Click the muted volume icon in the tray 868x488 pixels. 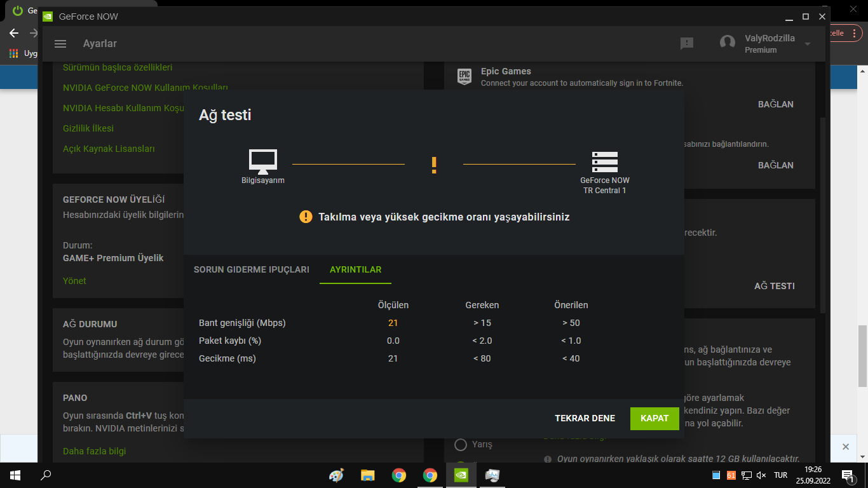pos(762,475)
